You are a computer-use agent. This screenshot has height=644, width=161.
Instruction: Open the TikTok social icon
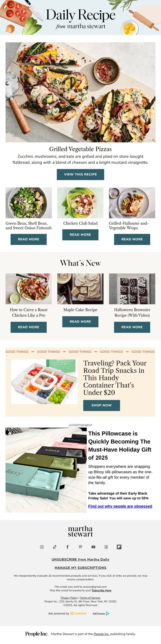point(55,547)
